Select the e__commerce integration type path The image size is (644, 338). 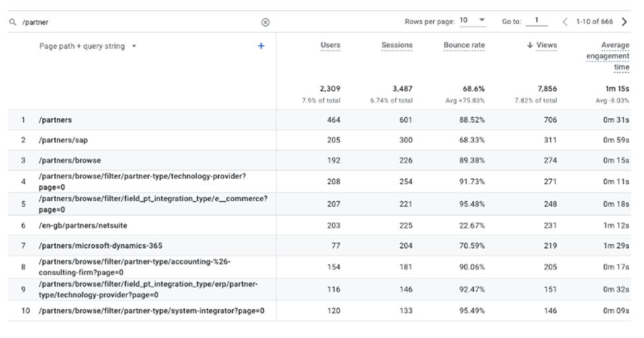pyautogui.click(x=153, y=204)
